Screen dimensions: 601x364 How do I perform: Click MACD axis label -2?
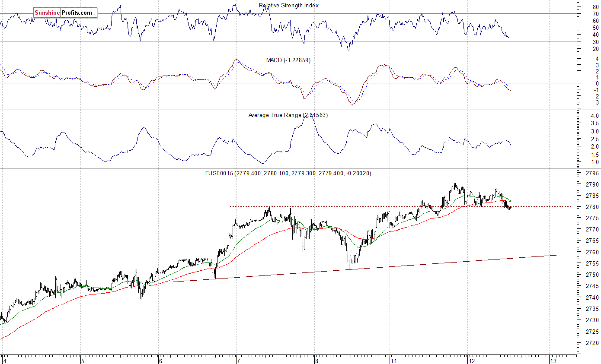(x=596, y=96)
